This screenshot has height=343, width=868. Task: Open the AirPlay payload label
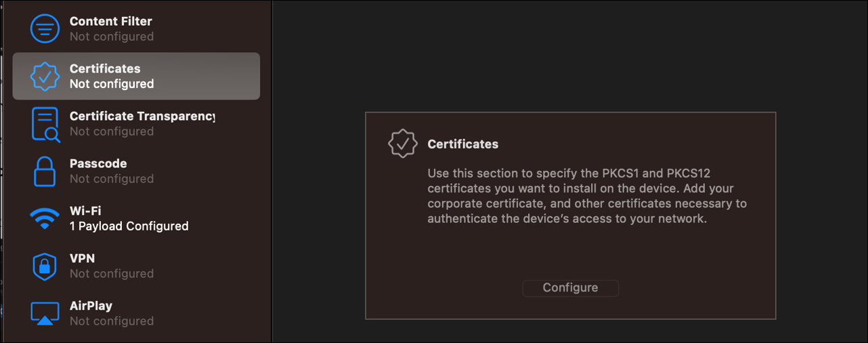pos(90,306)
